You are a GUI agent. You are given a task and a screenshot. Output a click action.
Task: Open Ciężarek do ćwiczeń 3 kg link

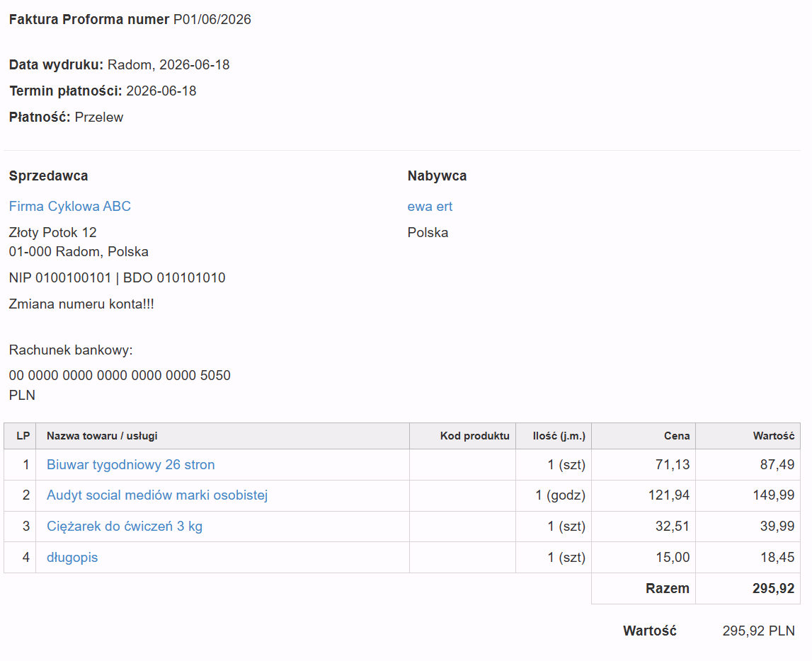[125, 527]
